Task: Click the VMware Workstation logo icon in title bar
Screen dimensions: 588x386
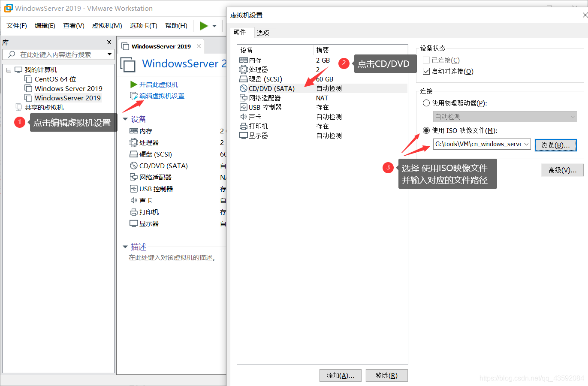Action: coord(8,8)
